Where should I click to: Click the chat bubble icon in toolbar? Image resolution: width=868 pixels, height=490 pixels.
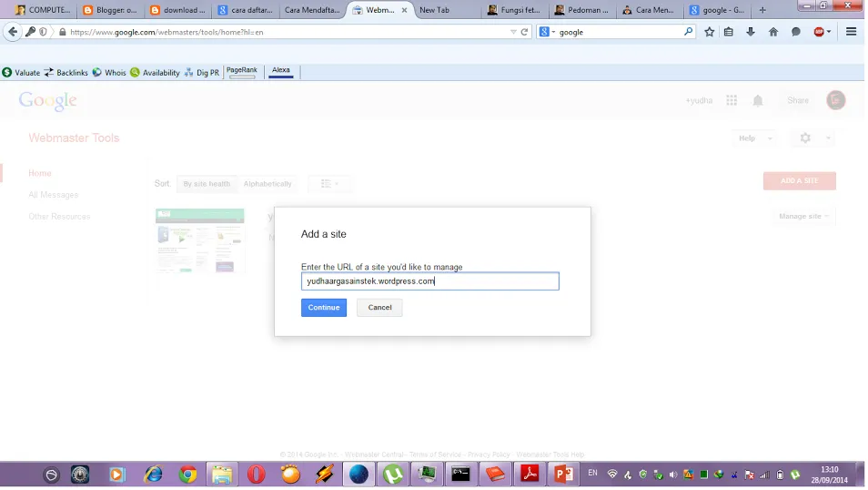pyautogui.click(x=796, y=32)
